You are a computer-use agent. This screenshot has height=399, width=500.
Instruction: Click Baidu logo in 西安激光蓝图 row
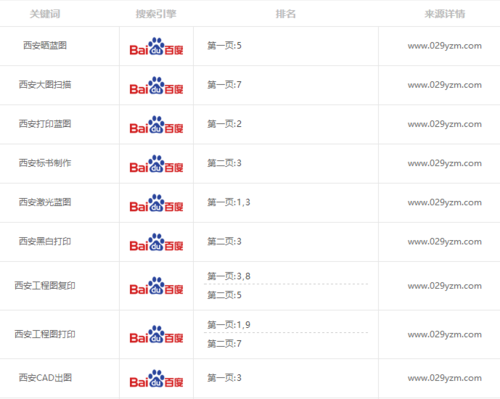point(156,203)
